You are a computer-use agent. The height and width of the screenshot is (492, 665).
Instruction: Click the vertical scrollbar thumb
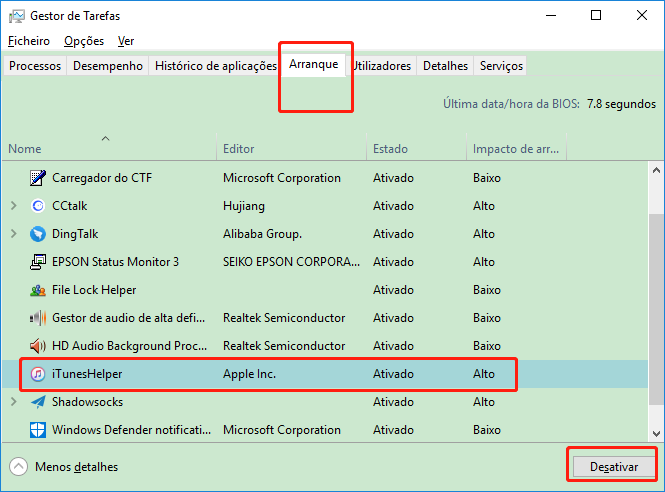(x=656, y=310)
